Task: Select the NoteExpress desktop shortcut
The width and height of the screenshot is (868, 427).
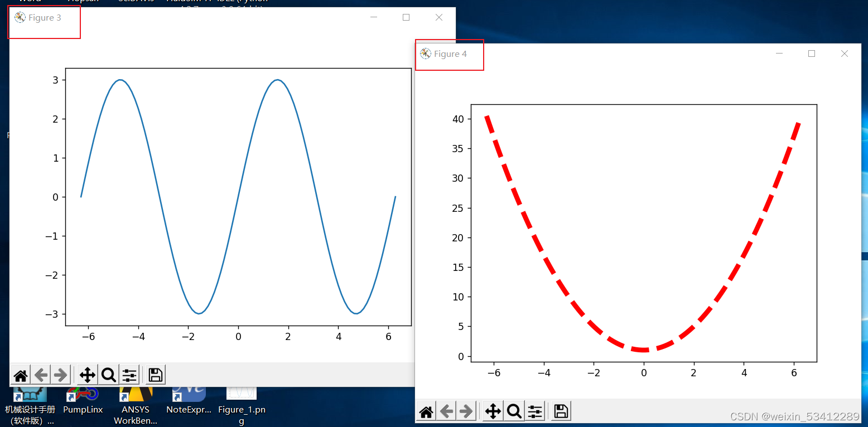Action: click(x=189, y=401)
